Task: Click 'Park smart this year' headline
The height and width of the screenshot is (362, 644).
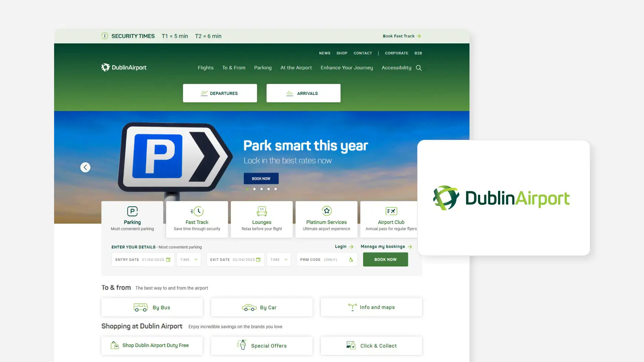Action: coord(306,146)
